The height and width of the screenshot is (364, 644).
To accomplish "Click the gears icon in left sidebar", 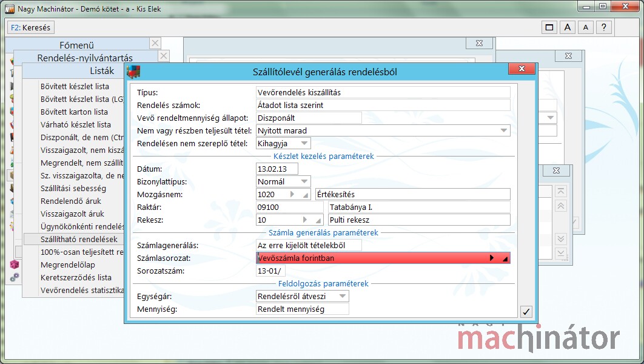I will coord(15,277).
